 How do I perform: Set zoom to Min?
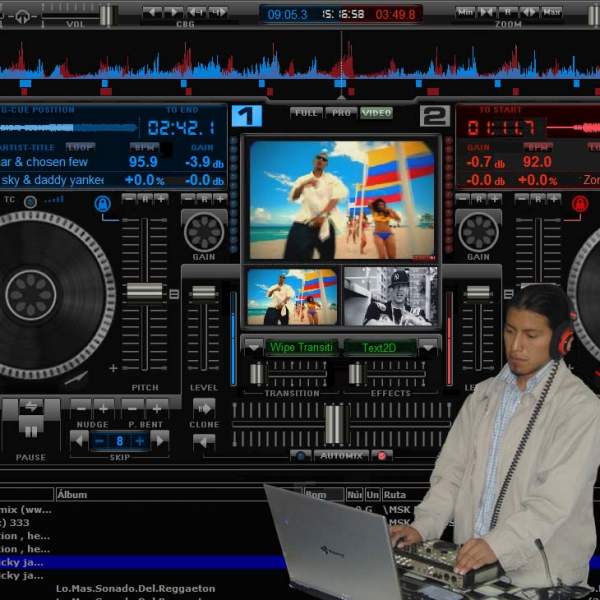coord(465,12)
